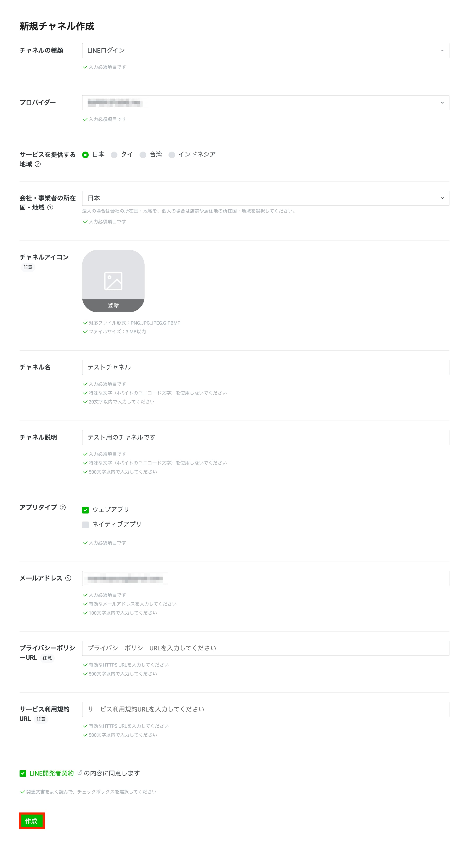
Task: Open the チャネルの種類 dropdown
Action: click(266, 51)
